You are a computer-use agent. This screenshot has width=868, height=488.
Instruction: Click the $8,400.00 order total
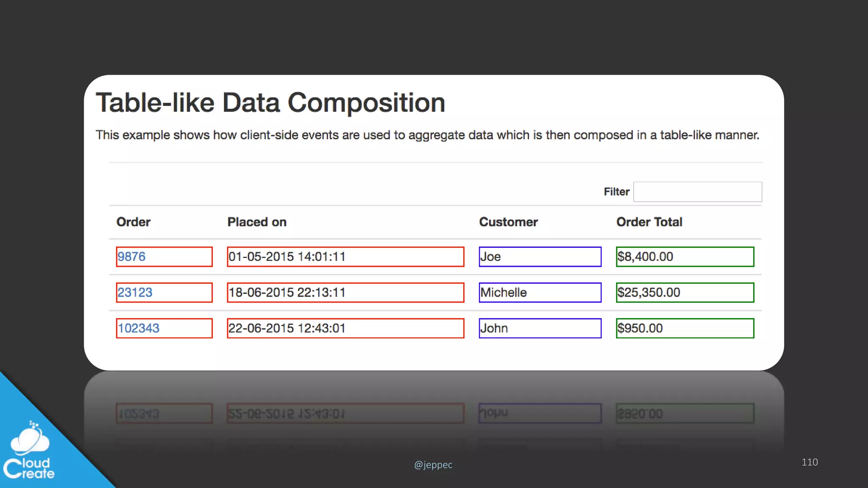tap(645, 257)
